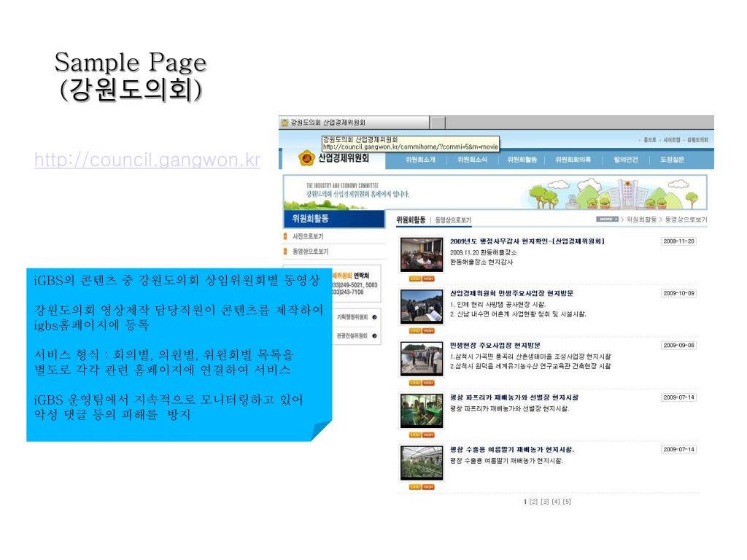This screenshot has width=747, height=560.
Task: Click the 사이트맵 top utility link
Action: pyautogui.click(x=672, y=140)
